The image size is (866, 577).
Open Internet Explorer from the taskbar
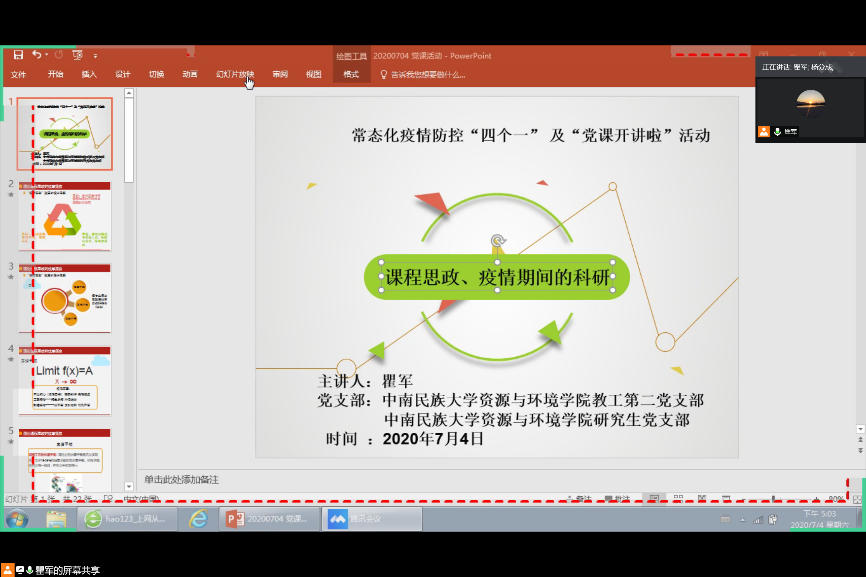[x=198, y=519]
